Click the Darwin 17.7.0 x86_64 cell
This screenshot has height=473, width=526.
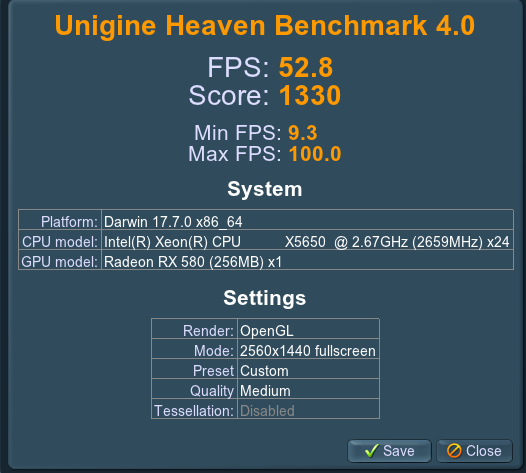click(307, 220)
